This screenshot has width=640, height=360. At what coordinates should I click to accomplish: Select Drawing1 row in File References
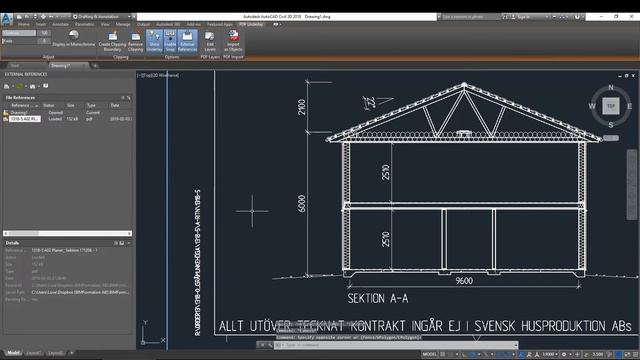pos(67,112)
